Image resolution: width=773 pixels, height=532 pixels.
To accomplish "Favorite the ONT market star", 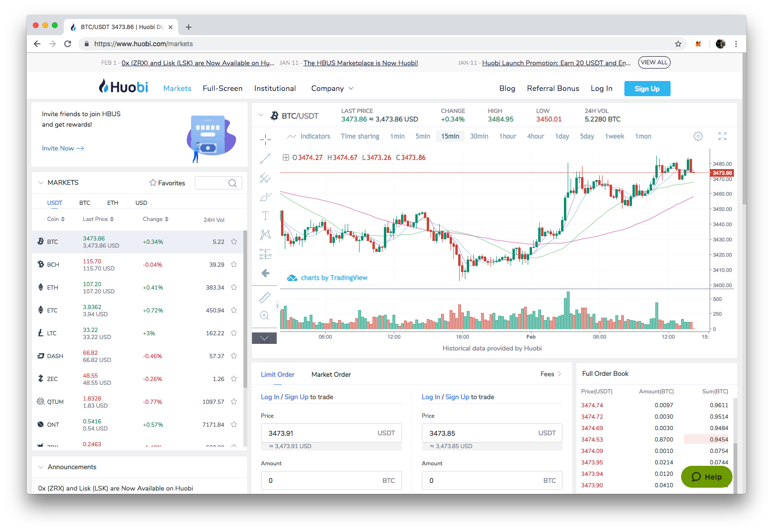I will 234,424.
